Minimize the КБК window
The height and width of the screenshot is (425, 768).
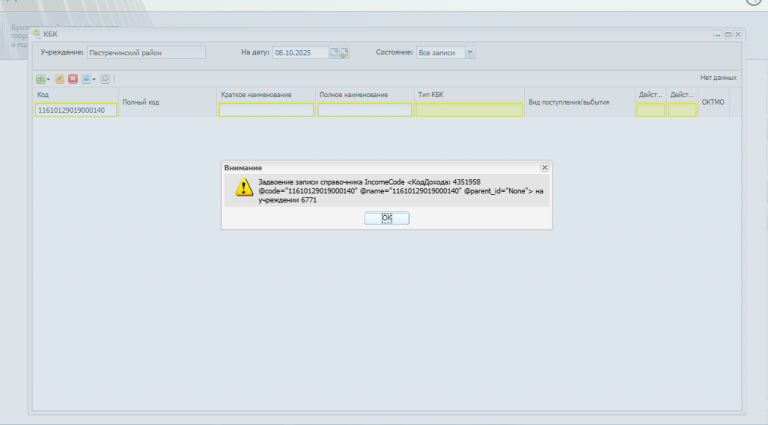[x=718, y=34]
